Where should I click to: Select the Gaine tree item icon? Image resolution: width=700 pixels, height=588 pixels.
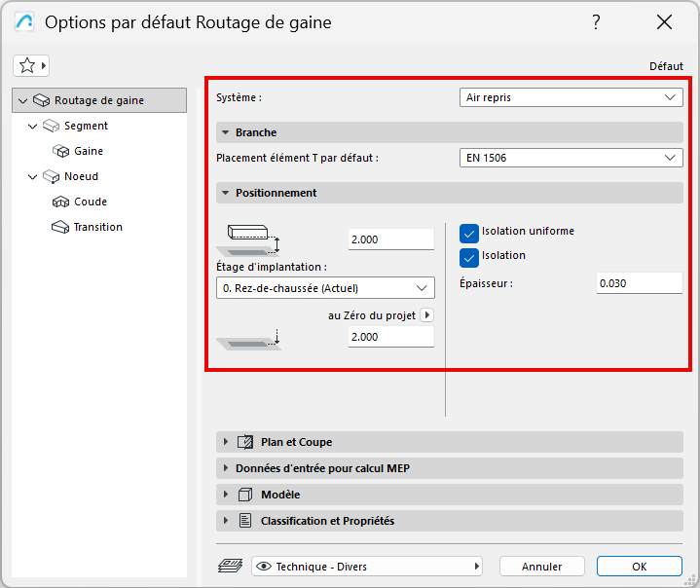[x=60, y=151]
